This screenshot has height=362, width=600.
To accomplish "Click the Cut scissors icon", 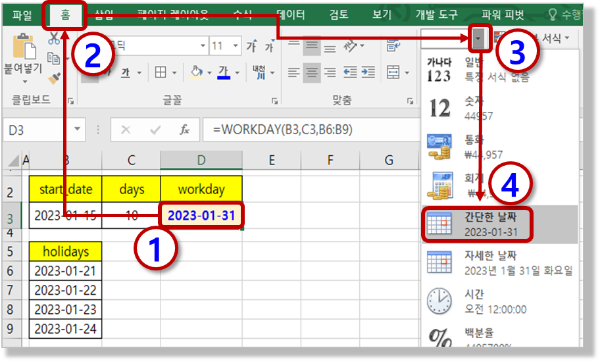I will 54,38.
